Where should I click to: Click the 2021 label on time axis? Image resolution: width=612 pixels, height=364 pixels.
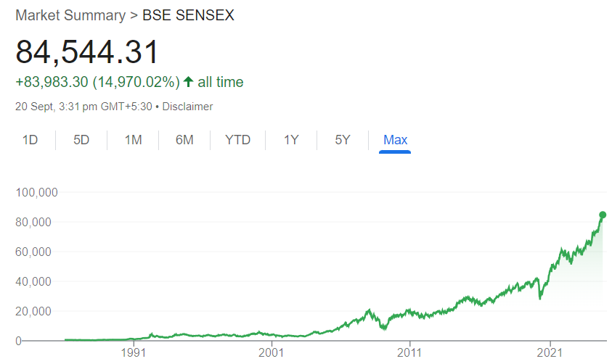pos(550,352)
